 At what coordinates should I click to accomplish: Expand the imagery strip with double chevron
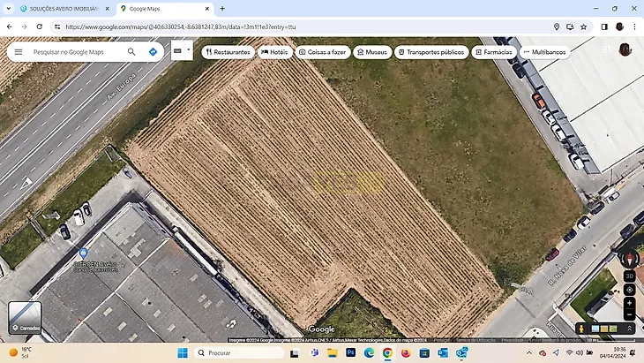[629, 329]
